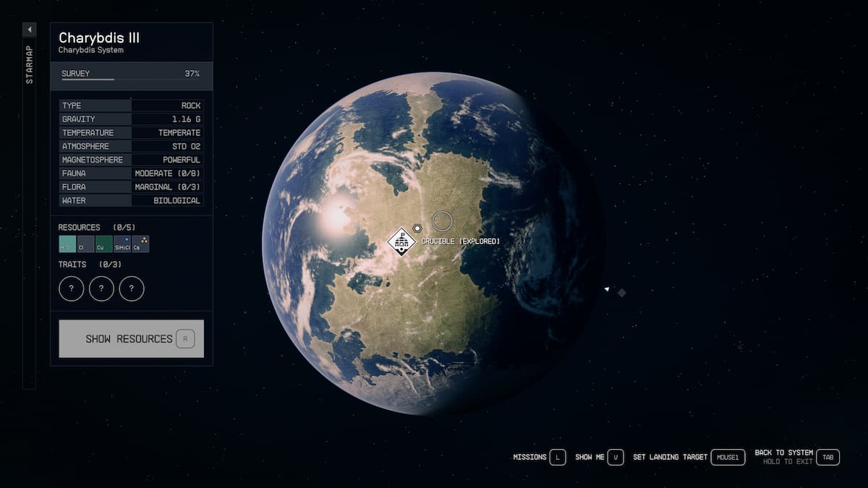
Task: Select the Cu copper resource tile
Action: (103, 244)
